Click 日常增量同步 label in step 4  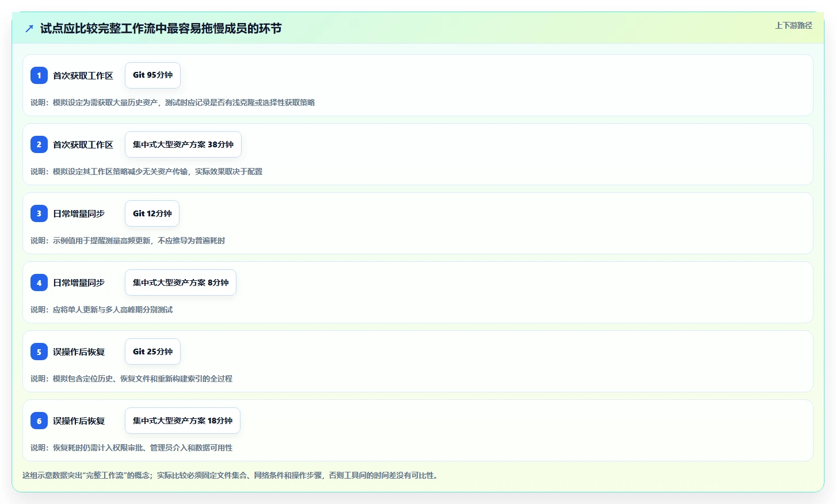(79, 282)
